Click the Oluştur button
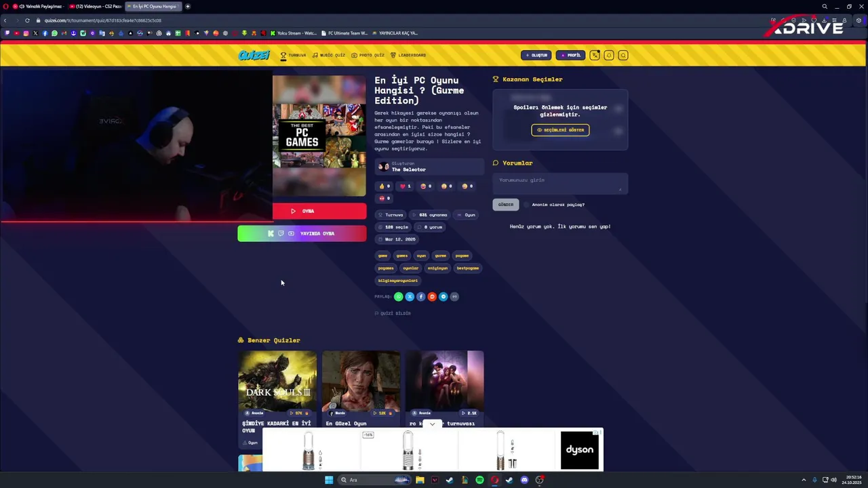The height and width of the screenshot is (488, 868). click(x=536, y=56)
